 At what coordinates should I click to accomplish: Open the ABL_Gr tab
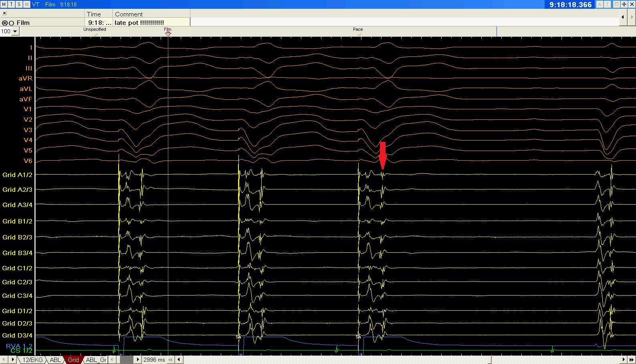pyautogui.click(x=96, y=360)
